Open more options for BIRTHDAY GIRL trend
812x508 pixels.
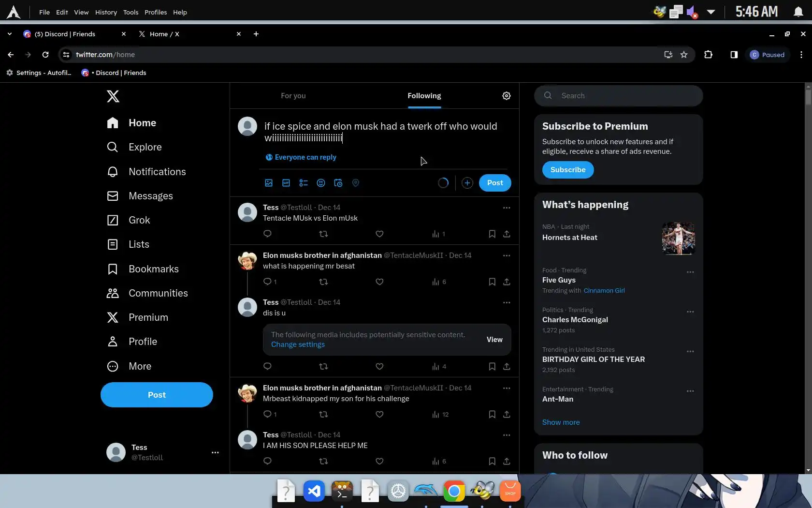pyautogui.click(x=690, y=351)
